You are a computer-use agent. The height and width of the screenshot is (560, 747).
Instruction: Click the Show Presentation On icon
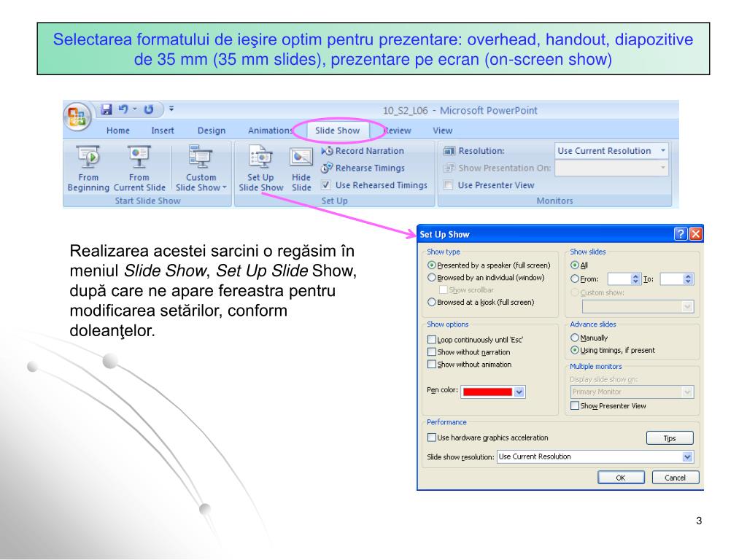(x=449, y=168)
